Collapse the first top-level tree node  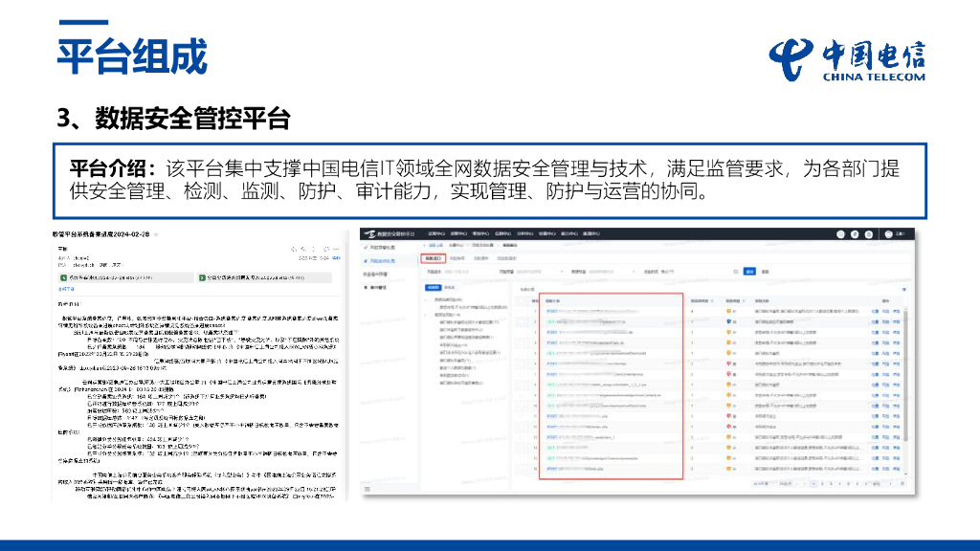point(425,299)
